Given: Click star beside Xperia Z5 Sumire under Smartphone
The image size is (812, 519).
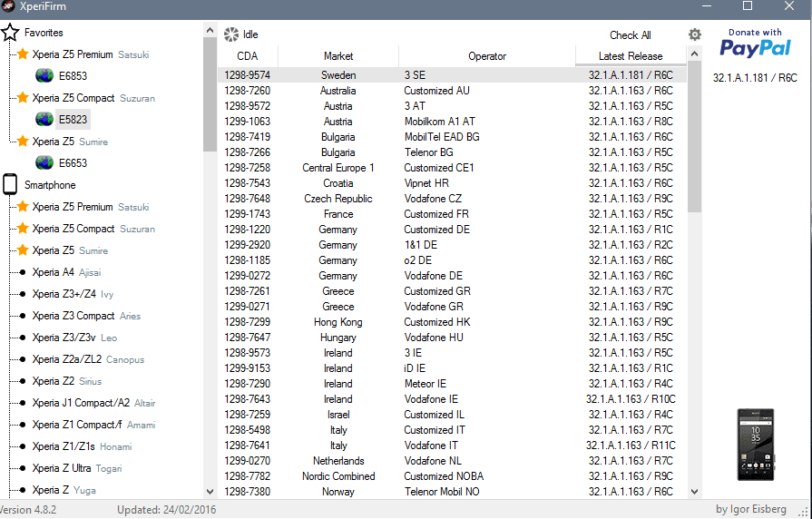Looking at the screenshot, I should (x=23, y=250).
